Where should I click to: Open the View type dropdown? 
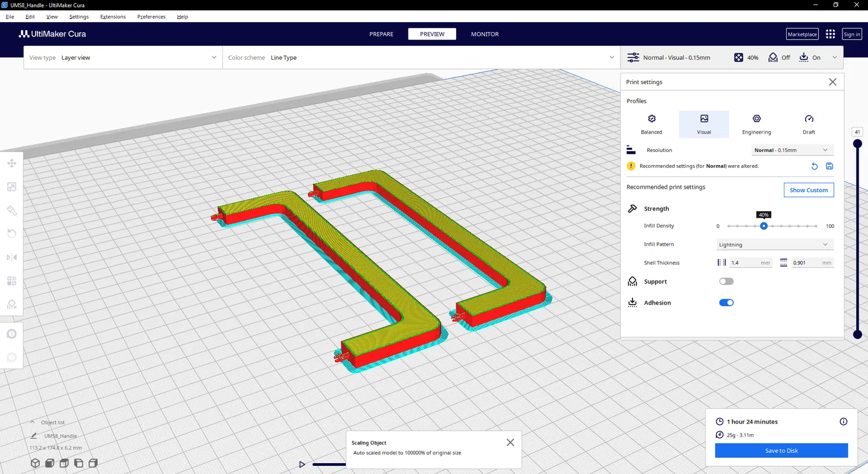tap(123, 58)
